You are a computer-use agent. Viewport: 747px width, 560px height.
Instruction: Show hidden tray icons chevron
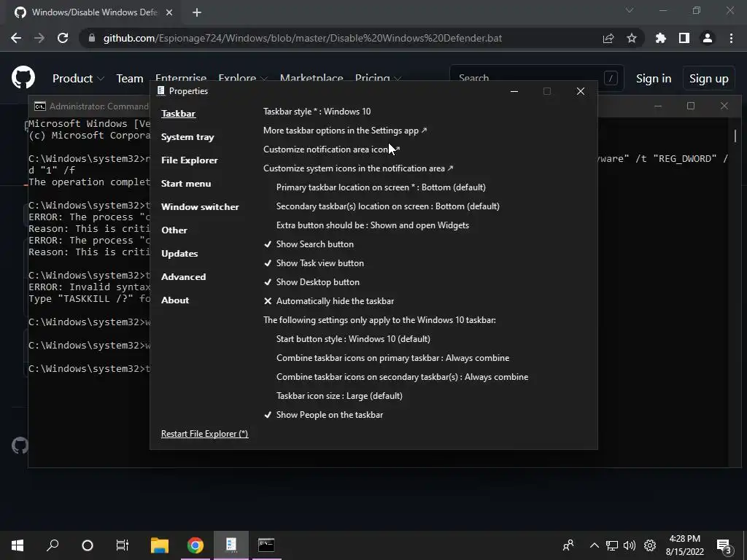coord(594,545)
